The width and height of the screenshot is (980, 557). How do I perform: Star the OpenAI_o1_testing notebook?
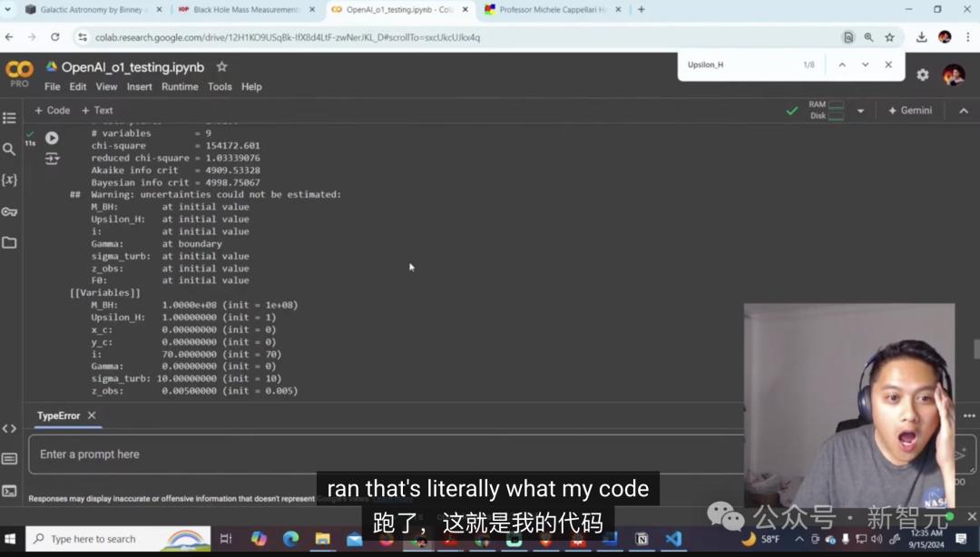pos(221,67)
